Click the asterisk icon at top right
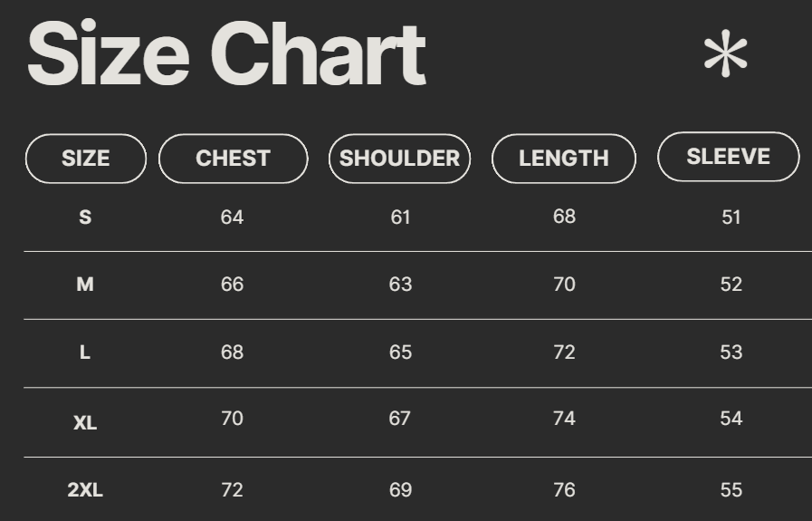The height and width of the screenshot is (521, 812). [x=725, y=55]
